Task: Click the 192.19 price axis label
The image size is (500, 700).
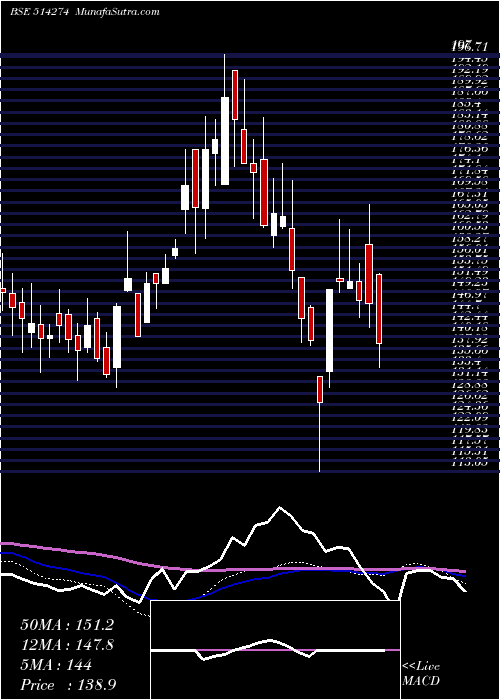Action: coord(469,70)
